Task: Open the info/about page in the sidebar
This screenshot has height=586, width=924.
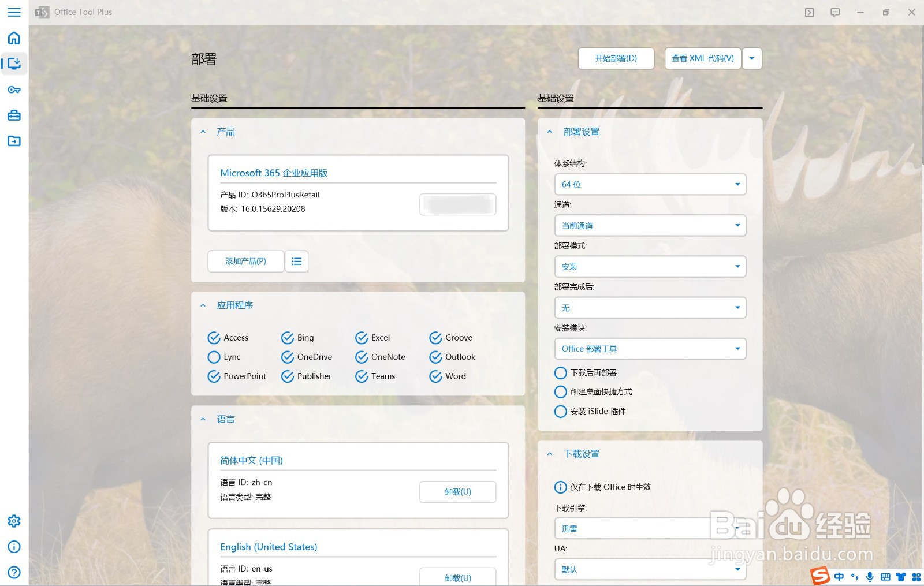Action: click(14, 547)
